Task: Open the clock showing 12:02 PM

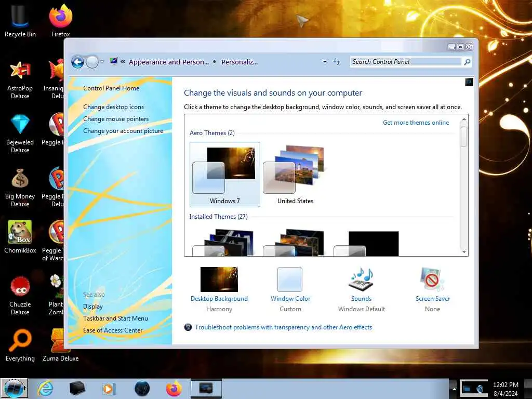Action: click(x=506, y=389)
